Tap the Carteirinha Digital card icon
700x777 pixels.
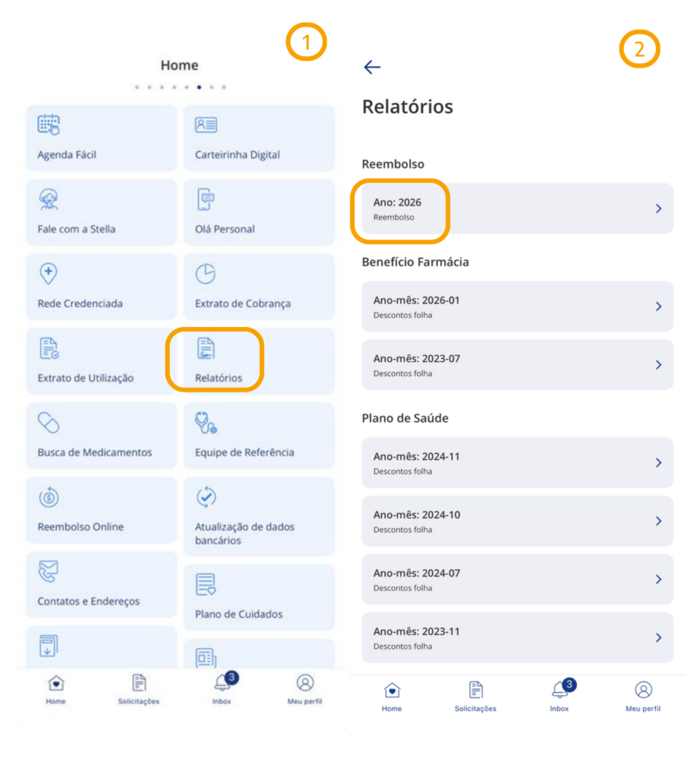pyautogui.click(x=206, y=124)
